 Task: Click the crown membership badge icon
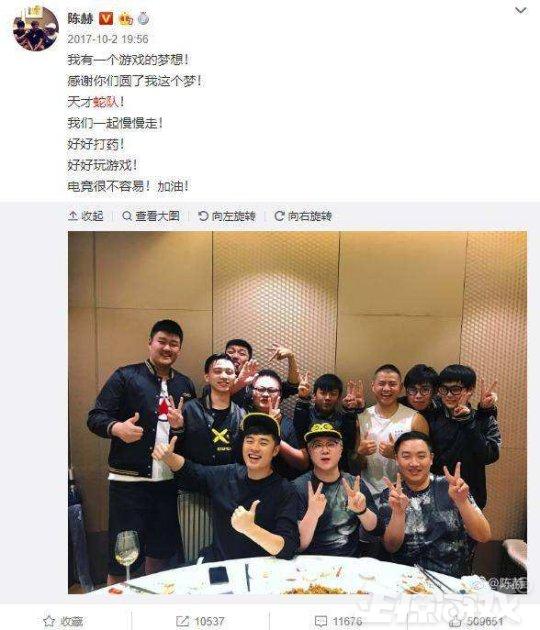click(x=126, y=18)
